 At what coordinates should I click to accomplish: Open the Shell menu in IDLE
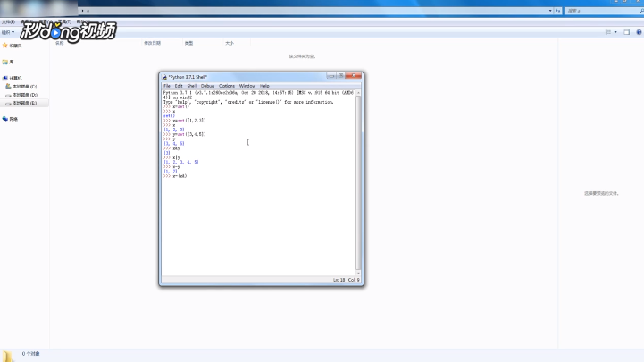pyautogui.click(x=192, y=86)
